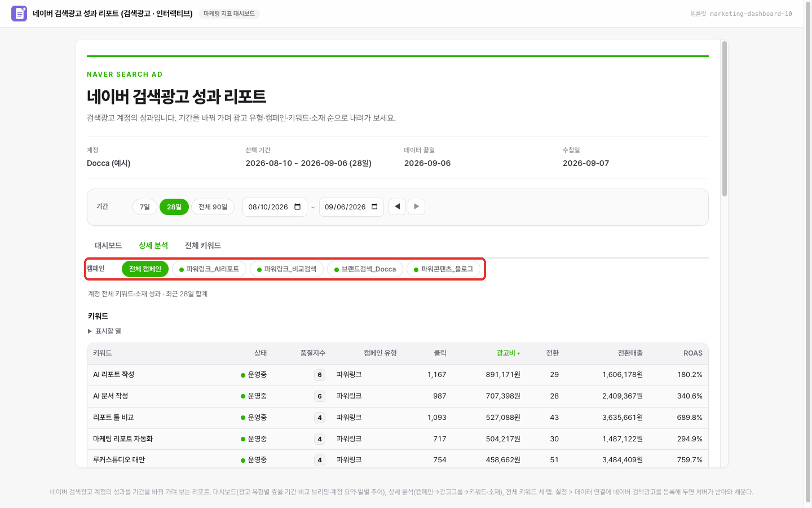Screen dimensions: 812x508
Task: Filter by 파워링크_비교검색 campaign
Action: pos(286,269)
